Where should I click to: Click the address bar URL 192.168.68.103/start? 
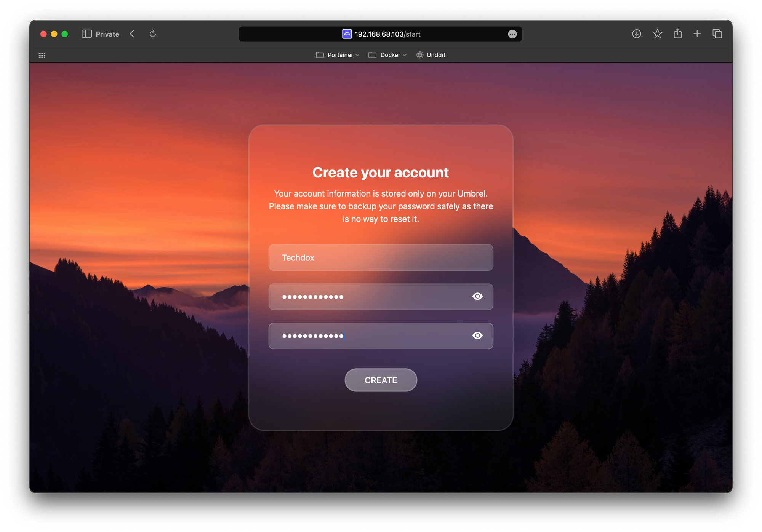387,34
